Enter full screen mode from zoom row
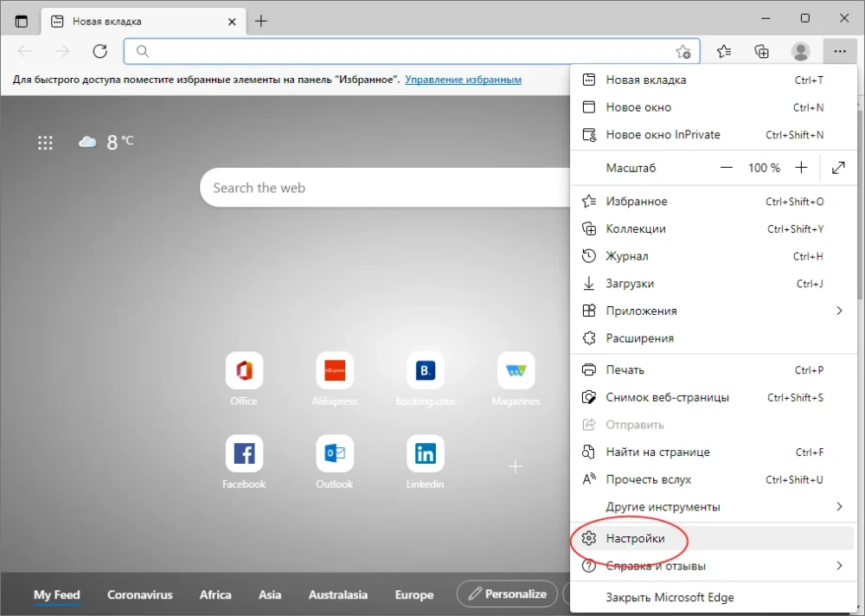 pos(838,168)
